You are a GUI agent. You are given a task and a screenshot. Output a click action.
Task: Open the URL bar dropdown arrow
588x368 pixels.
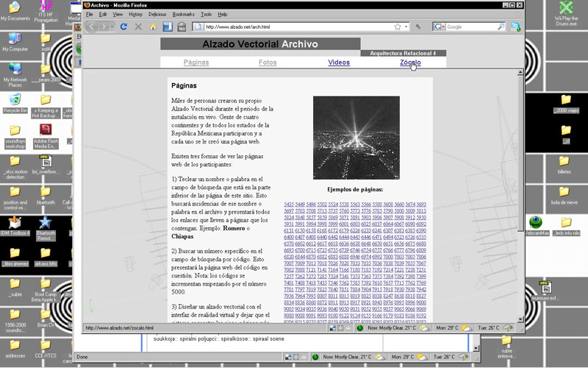[406, 26]
